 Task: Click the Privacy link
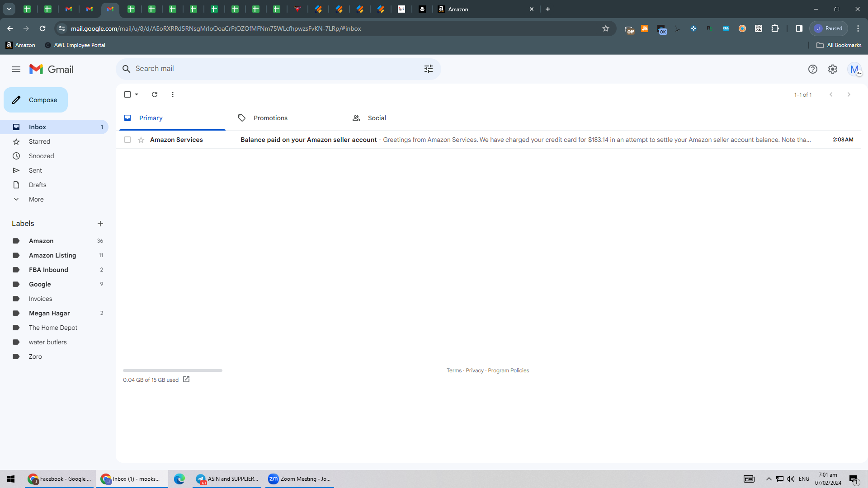pos(475,371)
